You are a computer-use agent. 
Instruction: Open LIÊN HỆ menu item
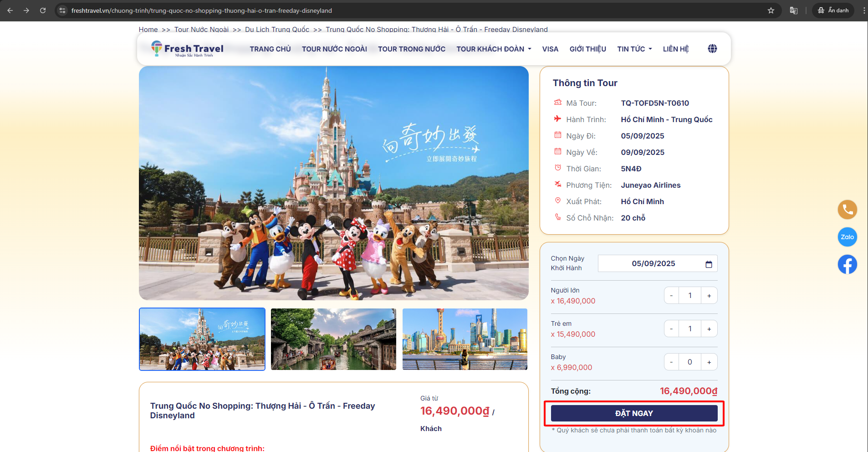[x=676, y=49]
